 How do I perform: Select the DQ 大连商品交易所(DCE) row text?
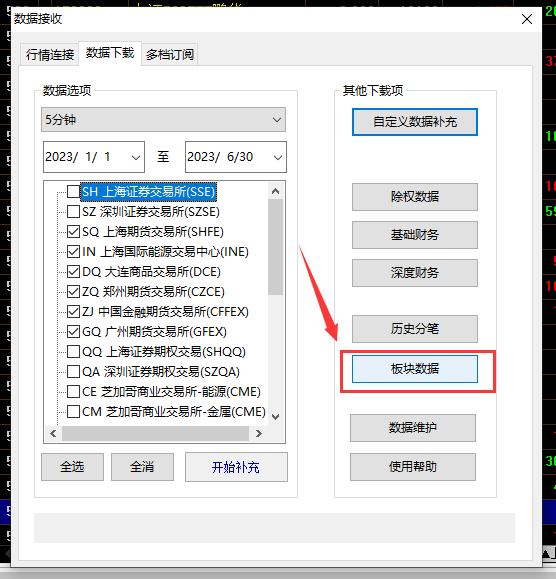pyautogui.click(x=151, y=272)
